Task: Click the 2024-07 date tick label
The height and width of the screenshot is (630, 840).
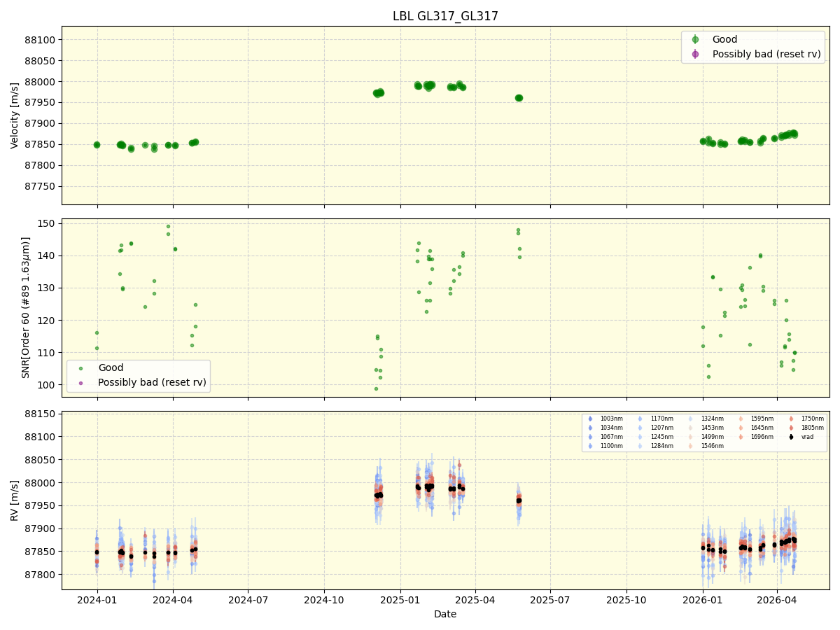Action: (248, 599)
